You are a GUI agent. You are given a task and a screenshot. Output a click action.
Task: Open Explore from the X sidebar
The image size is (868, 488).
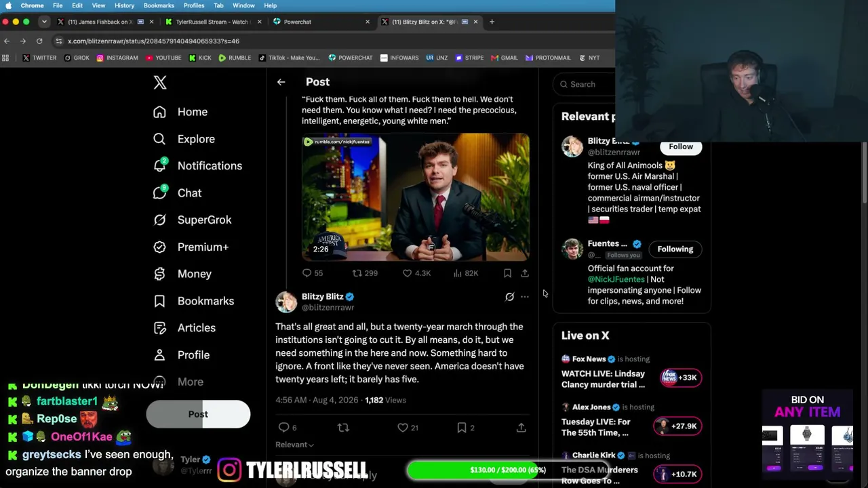coord(184,139)
